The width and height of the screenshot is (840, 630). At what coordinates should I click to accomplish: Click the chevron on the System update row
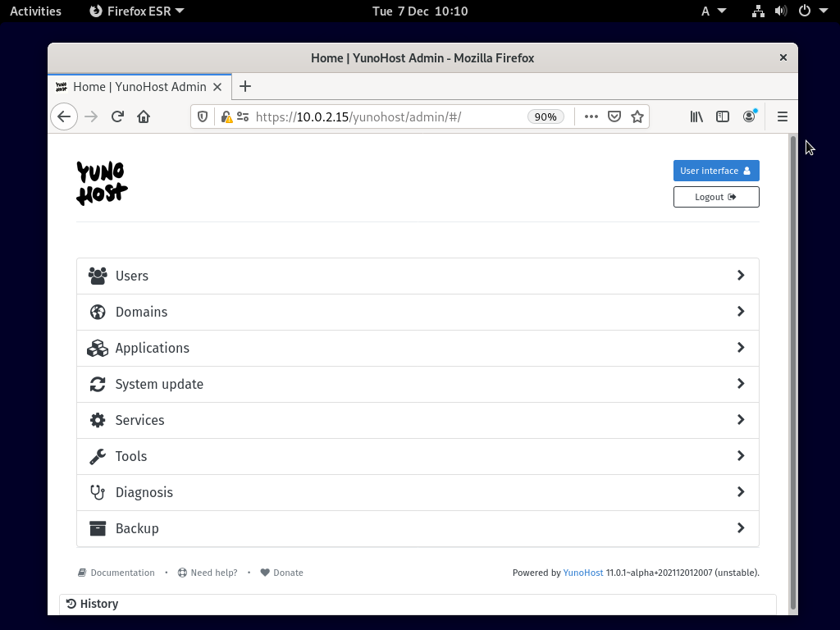(x=741, y=384)
